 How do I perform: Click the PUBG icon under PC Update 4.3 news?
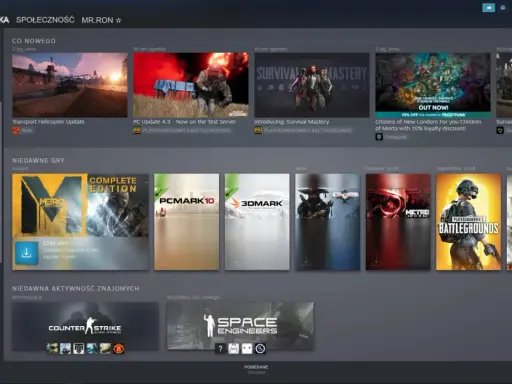[137, 130]
